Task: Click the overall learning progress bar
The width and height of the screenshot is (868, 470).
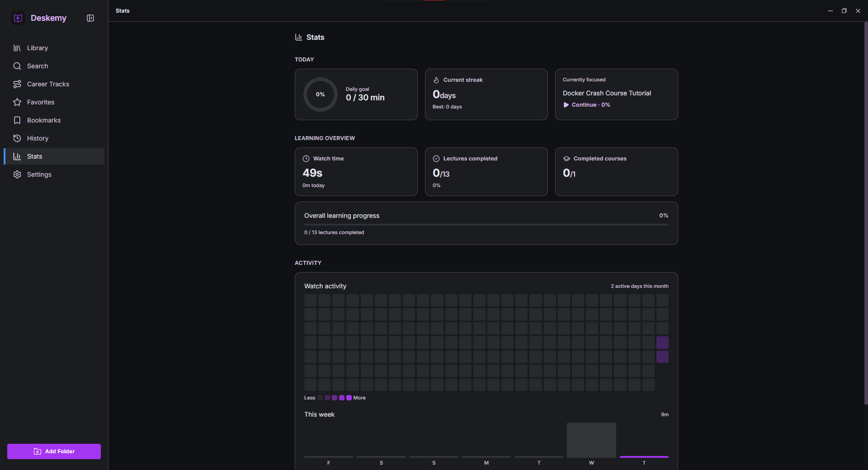Action: click(486, 225)
